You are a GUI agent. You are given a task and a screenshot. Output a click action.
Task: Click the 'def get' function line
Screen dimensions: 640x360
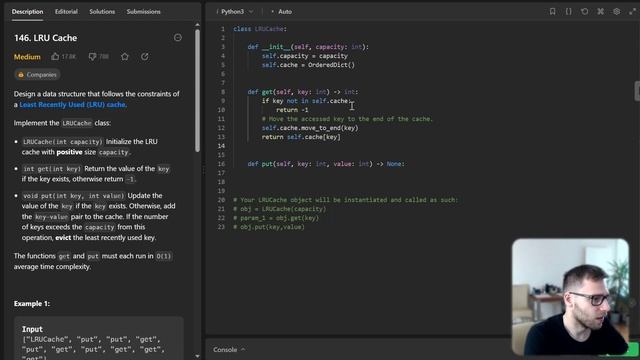pos(302,92)
